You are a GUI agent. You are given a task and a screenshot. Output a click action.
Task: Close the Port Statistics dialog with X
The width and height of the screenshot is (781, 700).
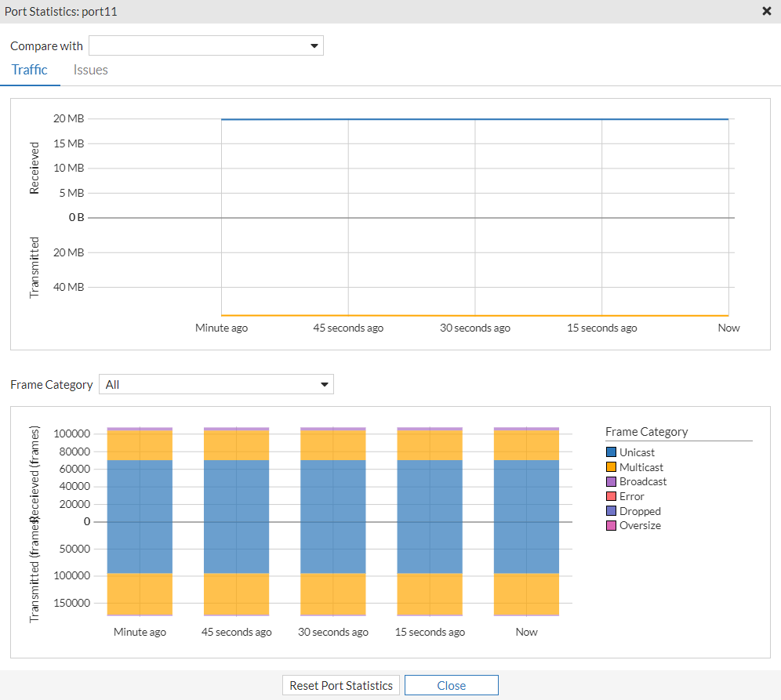click(766, 12)
